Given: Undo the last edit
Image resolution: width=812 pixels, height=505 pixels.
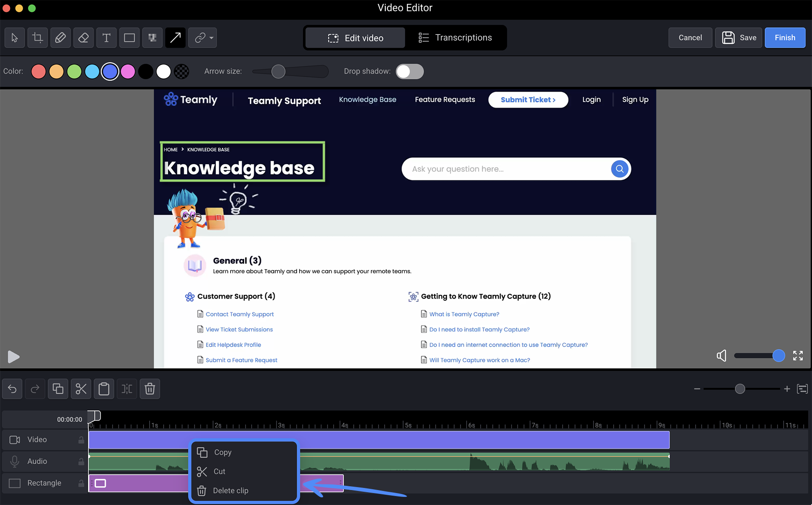Looking at the screenshot, I should pyautogui.click(x=12, y=389).
